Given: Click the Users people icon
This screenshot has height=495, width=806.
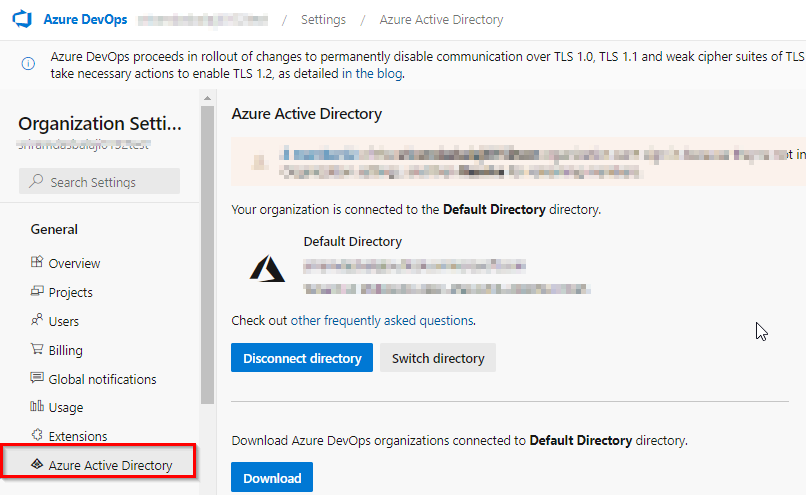Looking at the screenshot, I should point(37,320).
